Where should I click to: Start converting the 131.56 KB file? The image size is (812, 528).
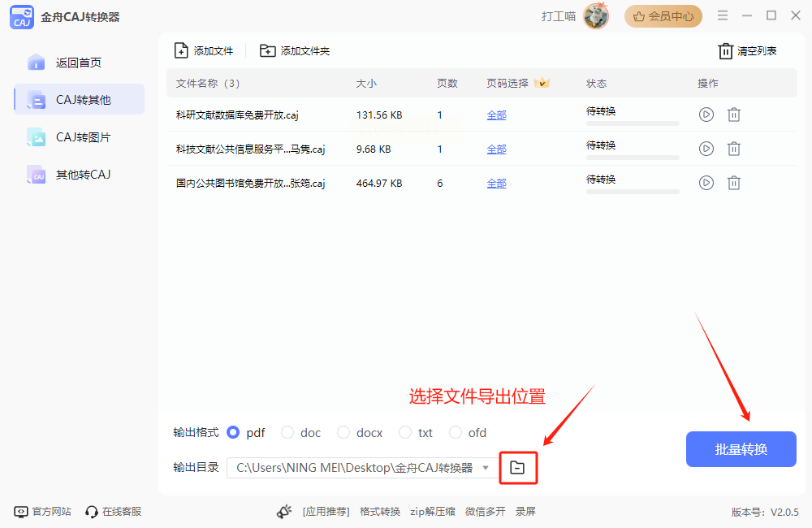click(706, 115)
